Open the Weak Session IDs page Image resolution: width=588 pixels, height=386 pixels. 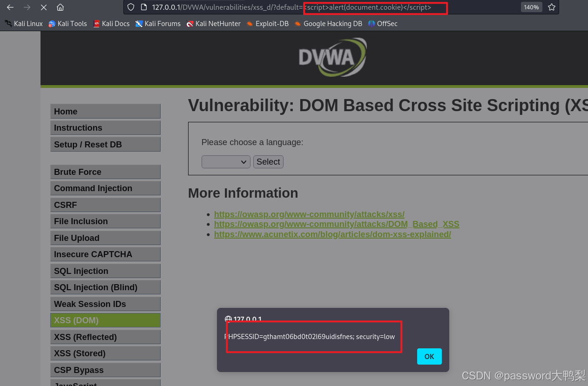pos(105,304)
